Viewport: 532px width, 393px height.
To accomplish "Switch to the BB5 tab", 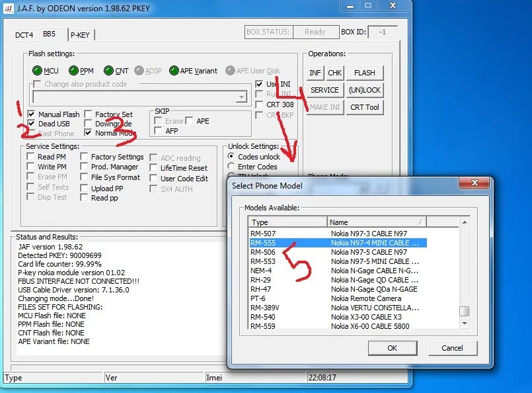I will 49,34.
